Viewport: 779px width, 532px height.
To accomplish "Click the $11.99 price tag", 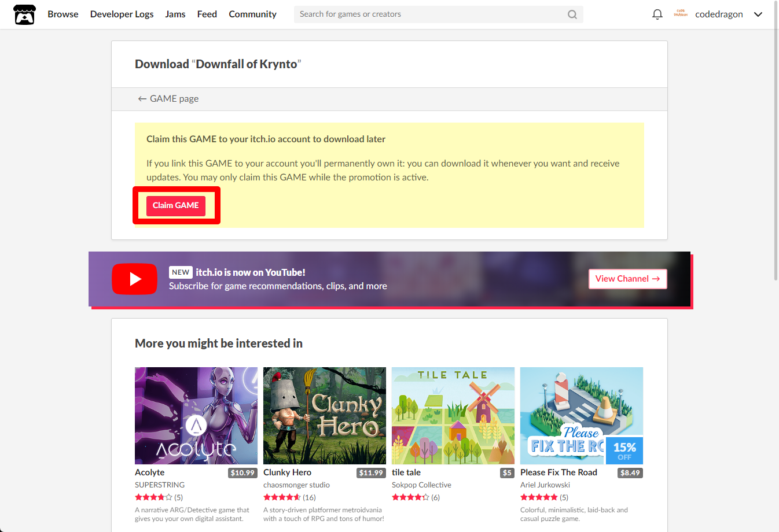I will 371,473.
